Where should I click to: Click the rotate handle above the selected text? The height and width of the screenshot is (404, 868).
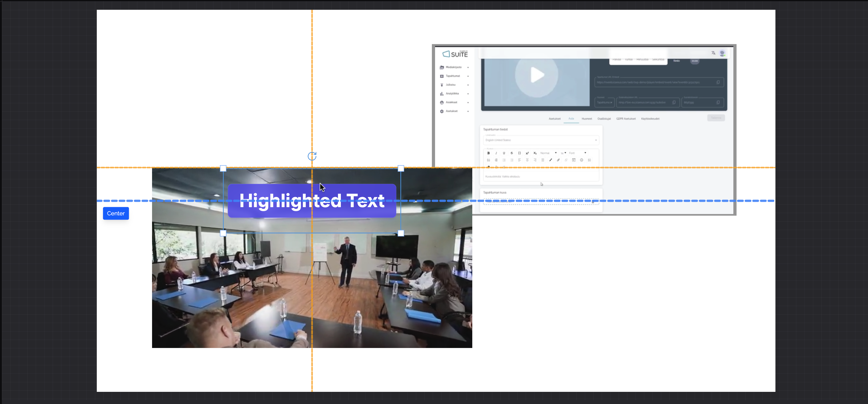coord(312,156)
